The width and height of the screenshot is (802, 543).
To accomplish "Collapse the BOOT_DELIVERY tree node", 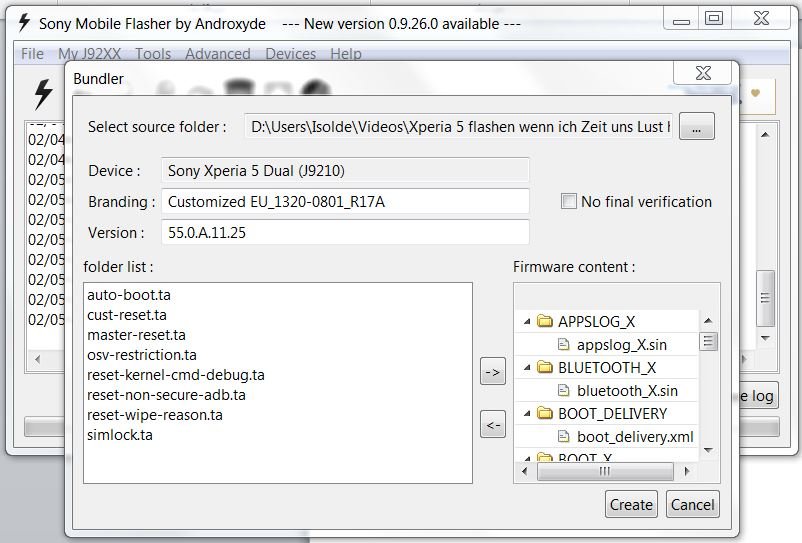I will pyautogui.click(x=527, y=413).
